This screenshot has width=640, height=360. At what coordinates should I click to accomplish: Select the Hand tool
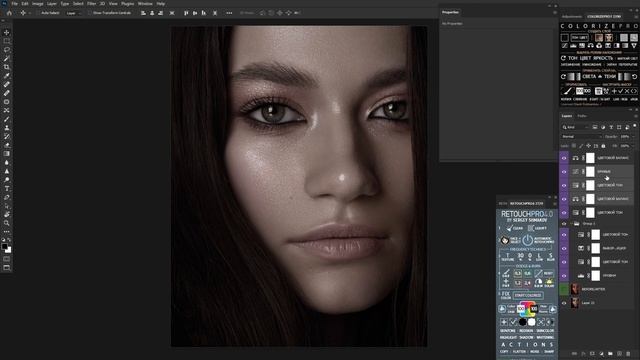tap(7, 214)
